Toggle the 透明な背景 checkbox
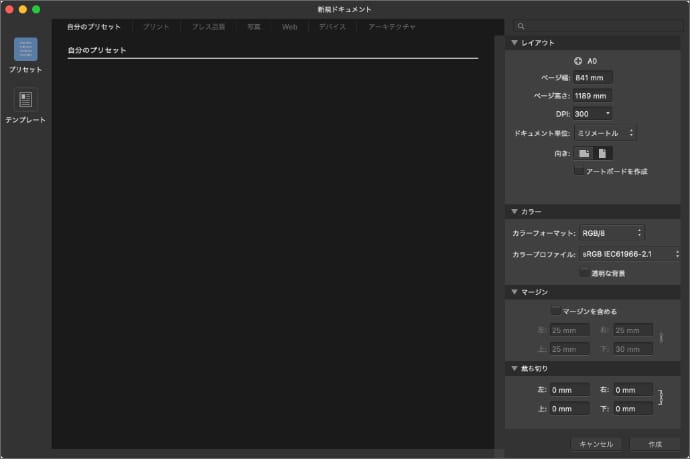This screenshot has width=690, height=459. pos(584,272)
